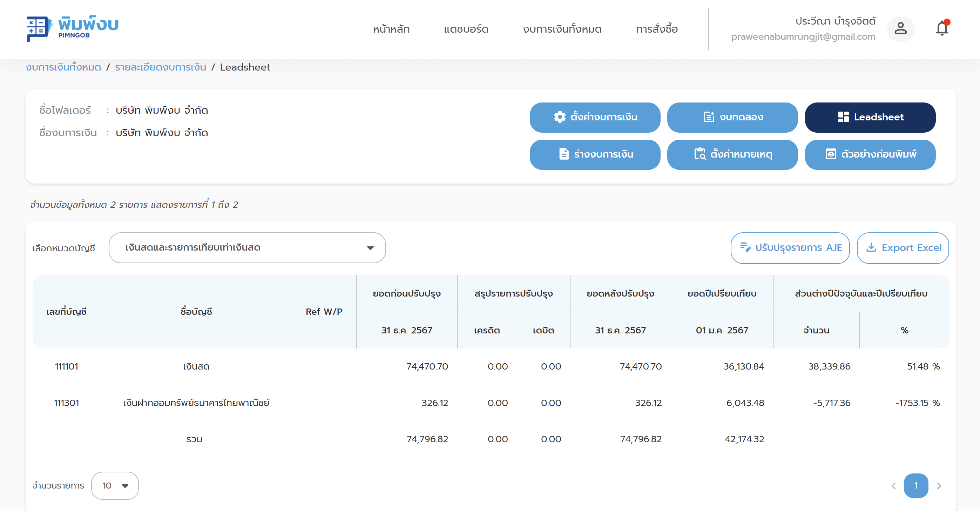Go to next page with right chevron
980x511 pixels.
click(939, 485)
